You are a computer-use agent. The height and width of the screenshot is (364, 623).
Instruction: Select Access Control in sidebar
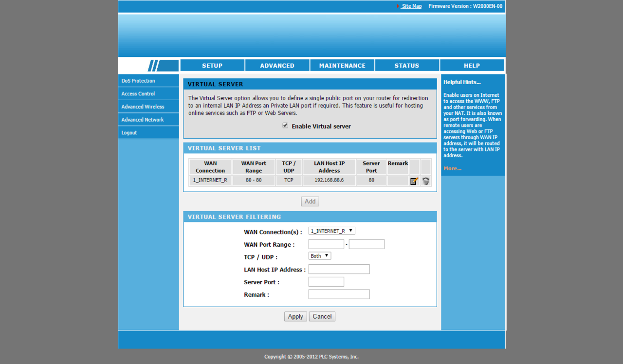[x=148, y=93]
